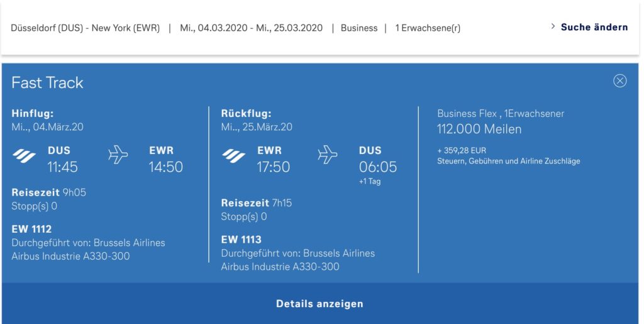Viewport: 644px width, 324px height.
Task: Click the 1 Erwachsene(r) passenger count
Action: pyautogui.click(x=428, y=28)
